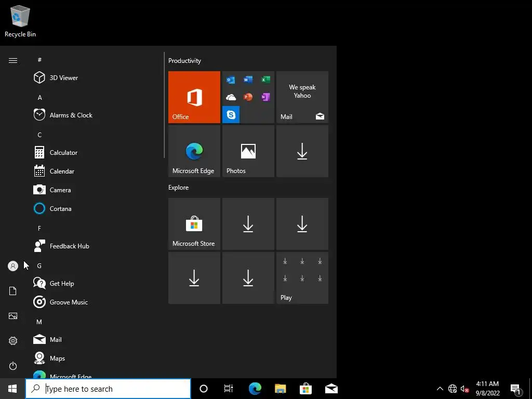Open the Skype icon in Office group tile

click(x=231, y=115)
